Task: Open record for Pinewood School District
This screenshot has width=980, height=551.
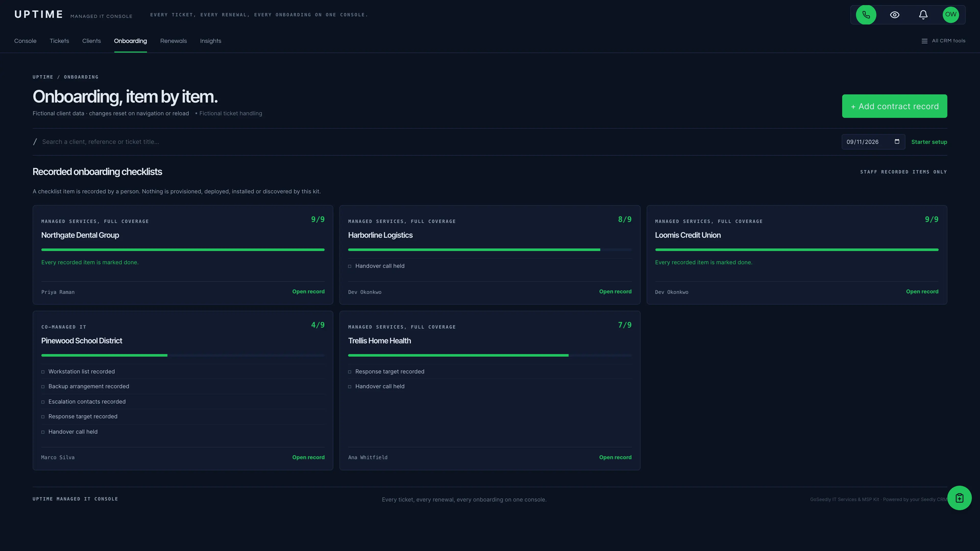Action: [x=308, y=457]
